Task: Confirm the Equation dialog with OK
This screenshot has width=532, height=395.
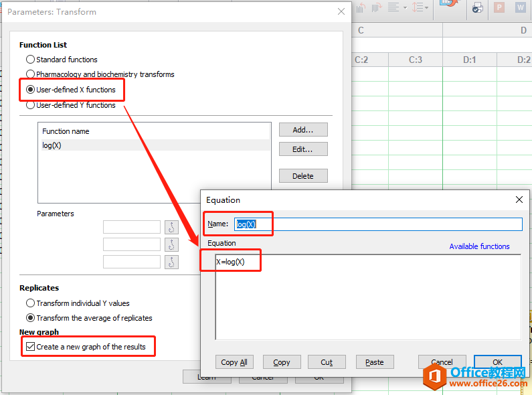Action: click(497, 362)
